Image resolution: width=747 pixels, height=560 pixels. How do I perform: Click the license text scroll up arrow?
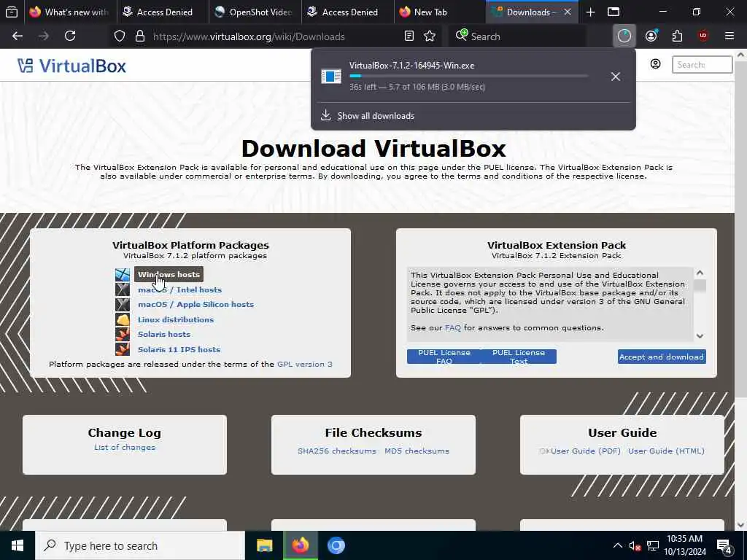coord(700,273)
